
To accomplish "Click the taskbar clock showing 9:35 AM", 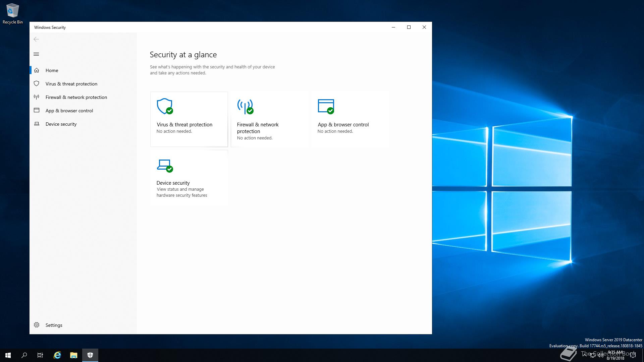I will pos(615,355).
